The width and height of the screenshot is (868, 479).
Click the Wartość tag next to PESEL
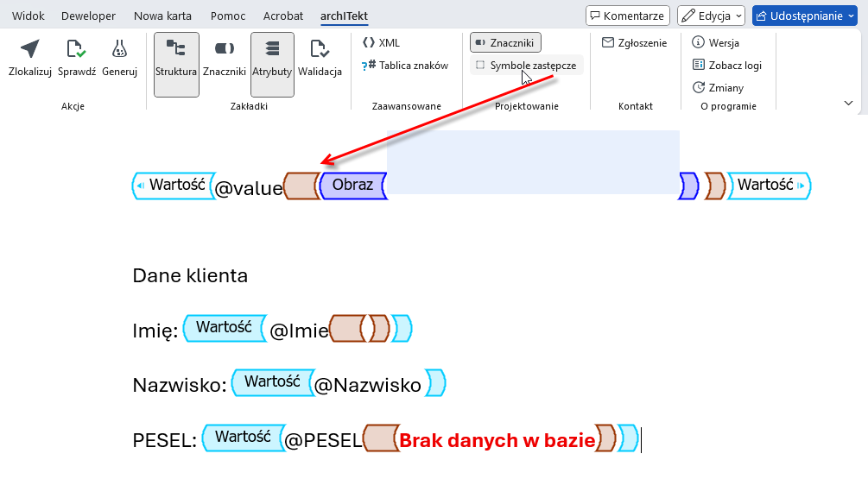[244, 438]
